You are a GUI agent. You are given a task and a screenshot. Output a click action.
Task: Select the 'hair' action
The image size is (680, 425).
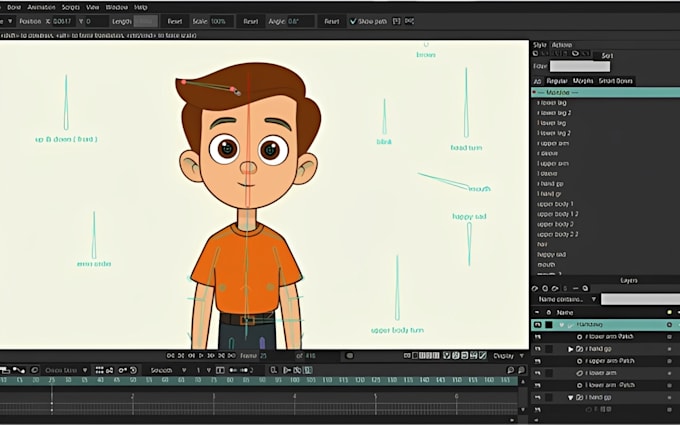pyautogui.click(x=542, y=244)
